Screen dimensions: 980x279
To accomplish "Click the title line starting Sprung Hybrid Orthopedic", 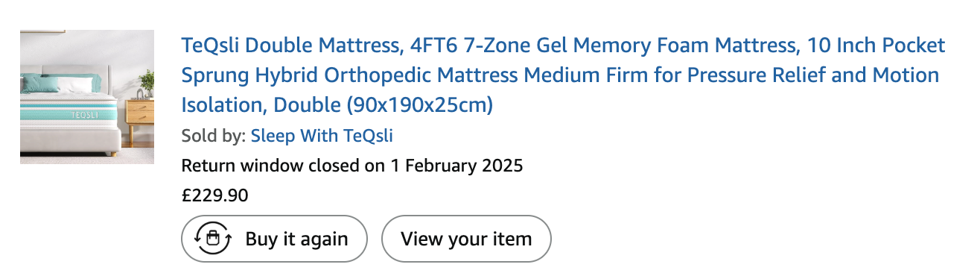I will click(561, 75).
